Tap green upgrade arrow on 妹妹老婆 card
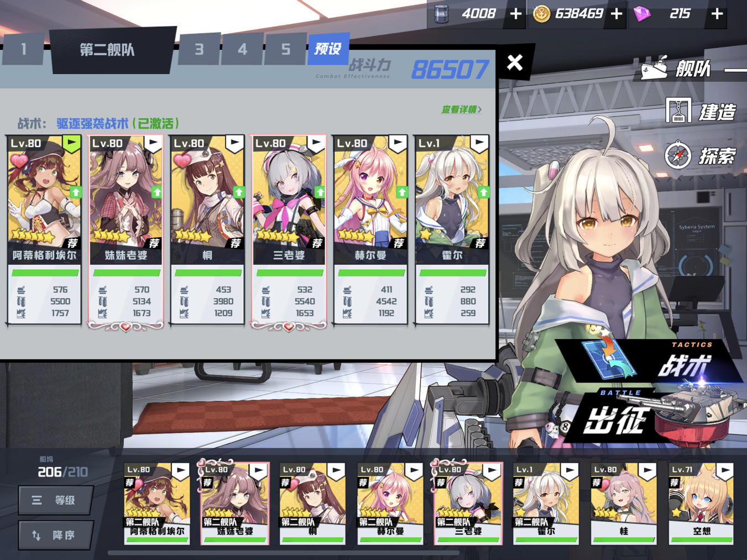 click(157, 192)
